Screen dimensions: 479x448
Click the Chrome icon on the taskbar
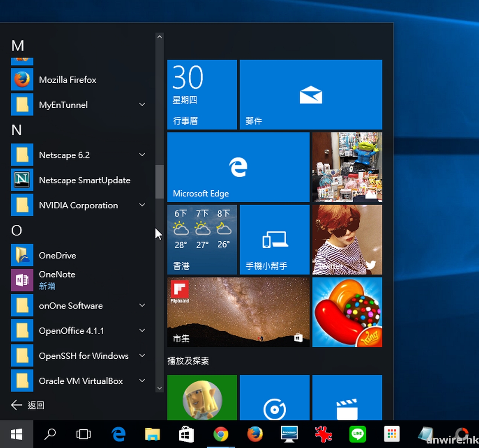(x=221, y=434)
